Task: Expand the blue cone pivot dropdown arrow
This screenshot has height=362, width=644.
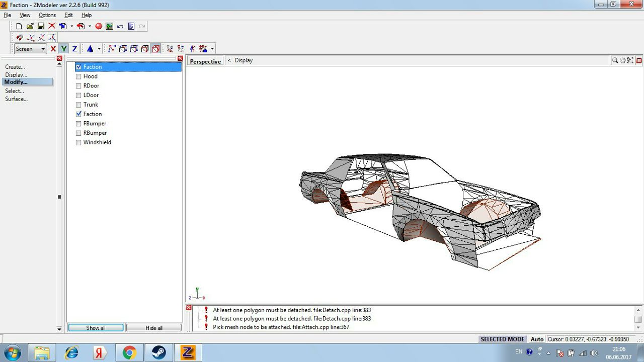Action: 99,49
